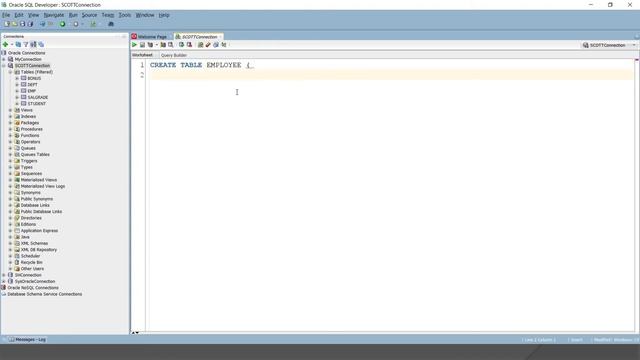Open the New Connection dropdown arrow

point(12,44)
